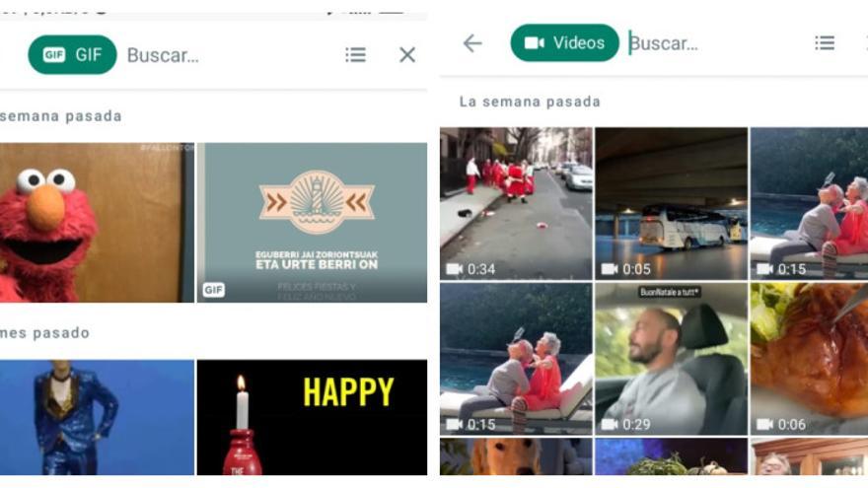Play the 0:29 man in car video
868x488 pixels.
click(x=672, y=359)
